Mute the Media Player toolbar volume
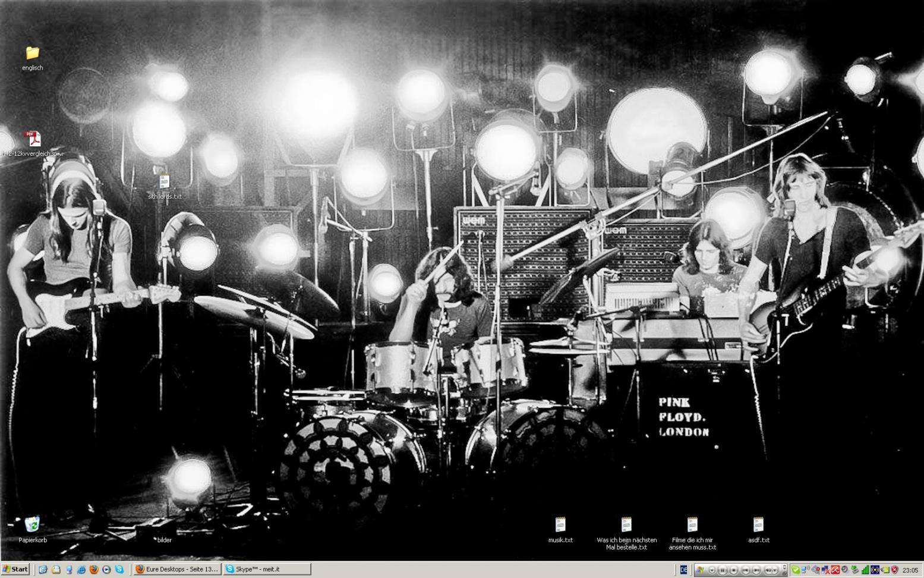 (x=768, y=570)
